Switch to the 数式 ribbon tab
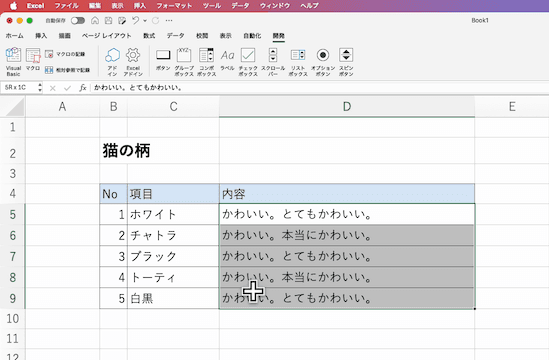Viewport: 549px width, 360px height. pos(149,36)
